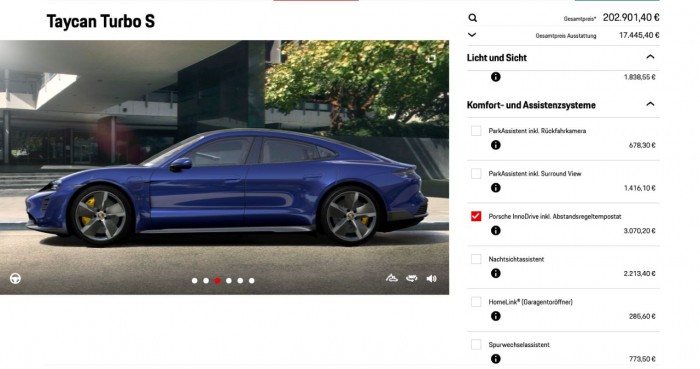Viewport: 700px width, 369px height.
Task: Switch to interior view steering wheel icon
Action: 16,279
